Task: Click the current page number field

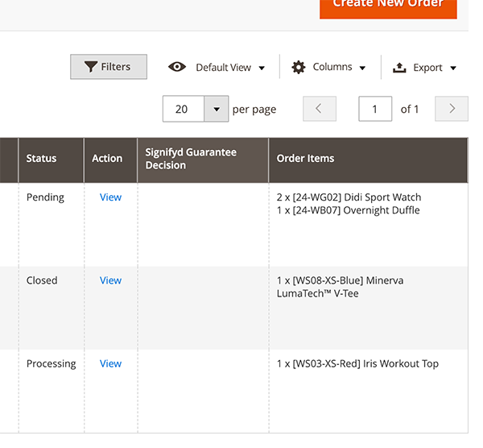Action: tap(375, 109)
